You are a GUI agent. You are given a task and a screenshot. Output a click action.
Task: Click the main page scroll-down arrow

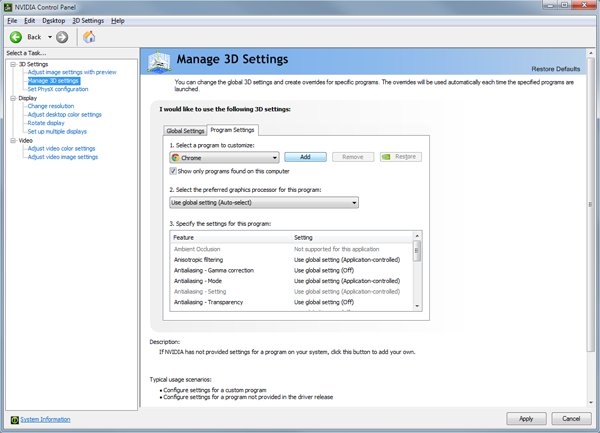(590, 402)
